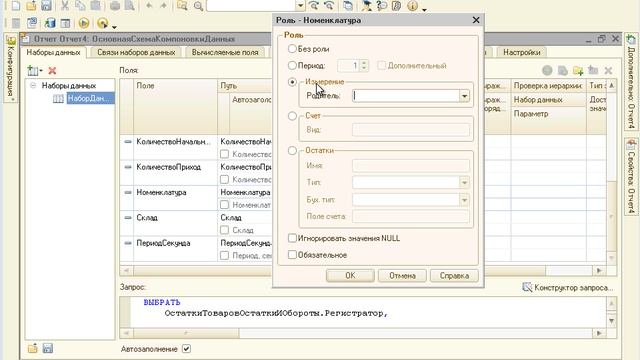The height and width of the screenshot is (360, 640).
Task: Select the Остатки radio button
Action: point(292,151)
